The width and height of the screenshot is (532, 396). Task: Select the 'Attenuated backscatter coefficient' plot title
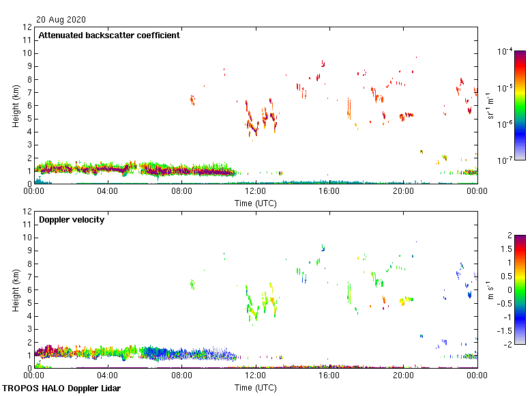[109, 36]
